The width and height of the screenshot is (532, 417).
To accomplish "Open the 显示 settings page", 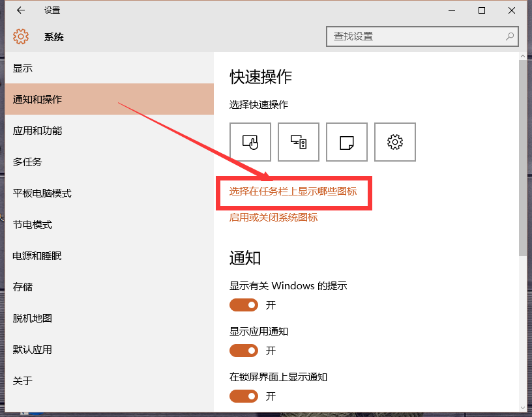I will pyautogui.click(x=110, y=68).
